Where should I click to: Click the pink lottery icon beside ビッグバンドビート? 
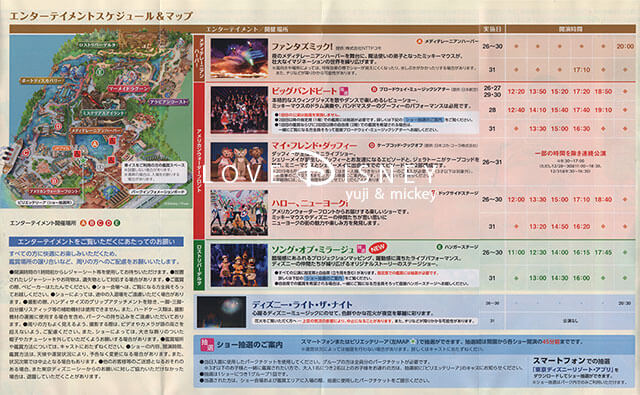[344, 91]
